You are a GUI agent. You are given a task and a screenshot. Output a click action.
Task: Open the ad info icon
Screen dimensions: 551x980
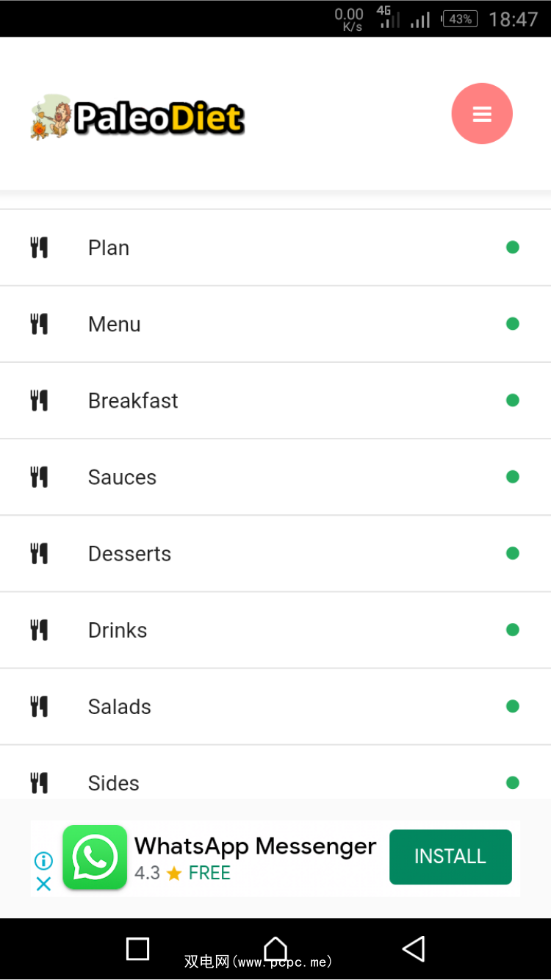pyautogui.click(x=43, y=860)
